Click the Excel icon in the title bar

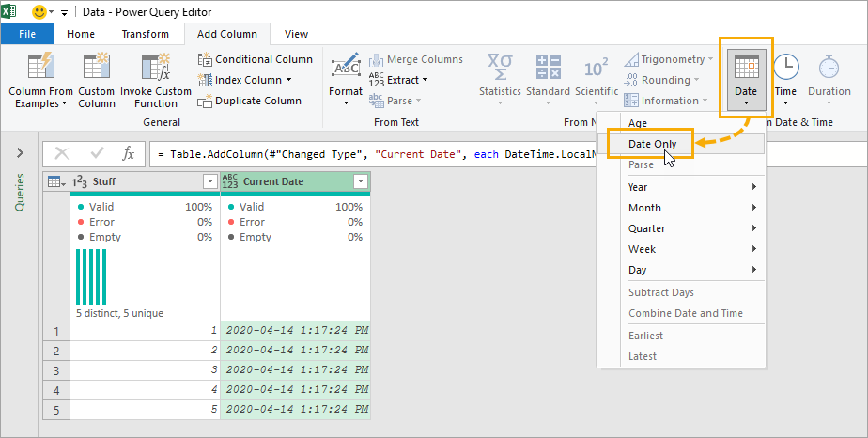coord(8,11)
